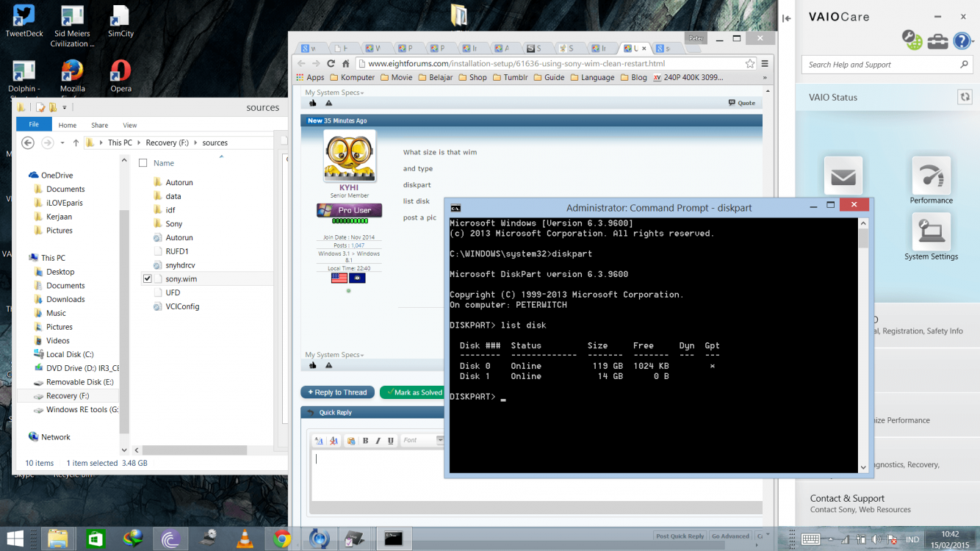Open KYHI user profile name
The image size is (980, 551).
pos(349,187)
